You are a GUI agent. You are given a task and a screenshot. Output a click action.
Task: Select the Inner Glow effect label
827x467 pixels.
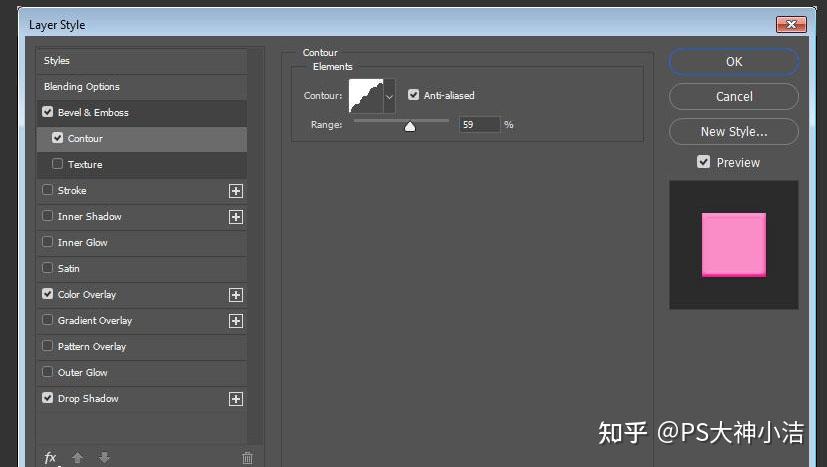point(83,243)
